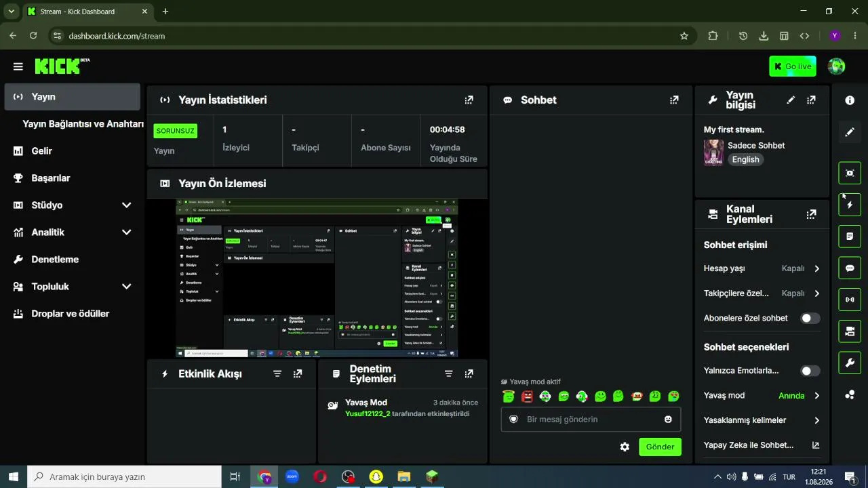Open chat settings gear icon
This screenshot has height=488, width=868.
coord(625,447)
